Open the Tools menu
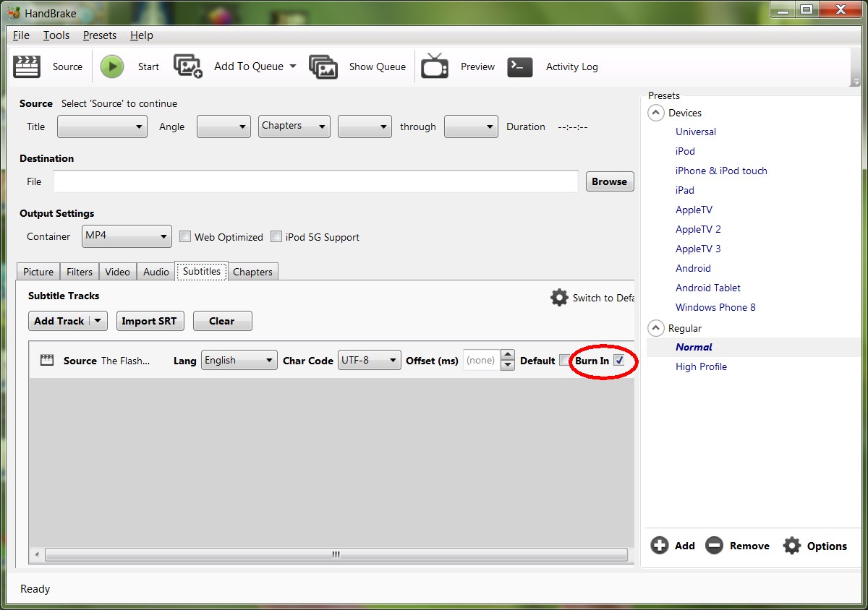The width and height of the screenshot is (868, 610). [x=56, y=35]
